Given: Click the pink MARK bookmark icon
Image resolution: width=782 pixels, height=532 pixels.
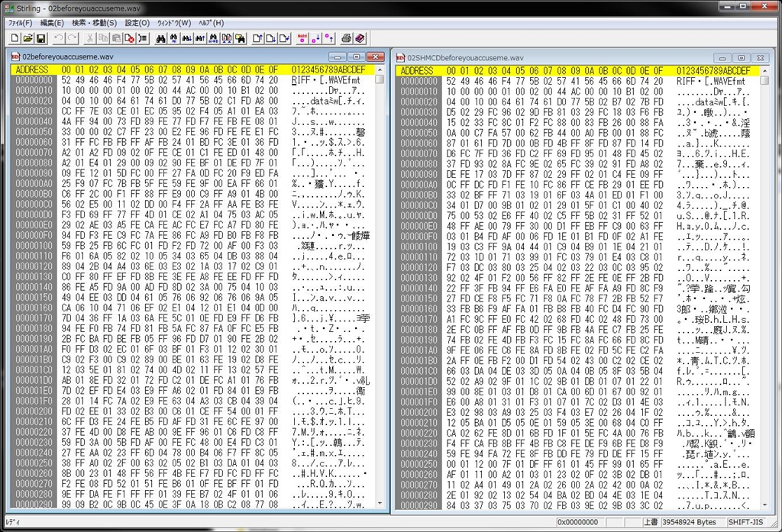Looking at the screenshot, I should pos(302,37).
